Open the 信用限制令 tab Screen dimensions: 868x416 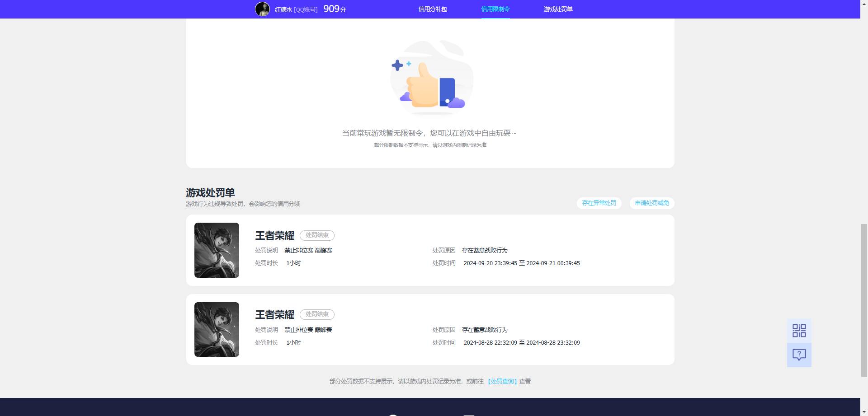(x=495, y=9)
